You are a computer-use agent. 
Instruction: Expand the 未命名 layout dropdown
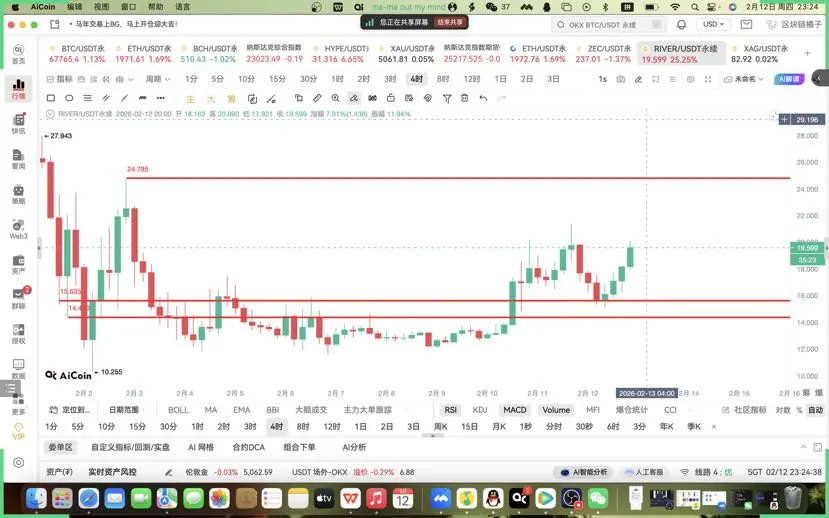(x=743, y=79)
